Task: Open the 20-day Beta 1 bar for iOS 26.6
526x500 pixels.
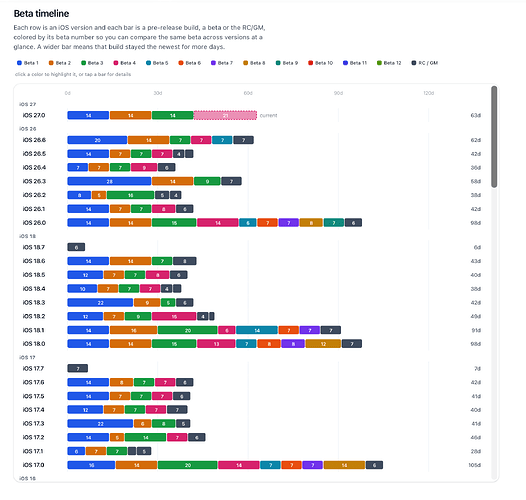Action: tap(97, 140)
